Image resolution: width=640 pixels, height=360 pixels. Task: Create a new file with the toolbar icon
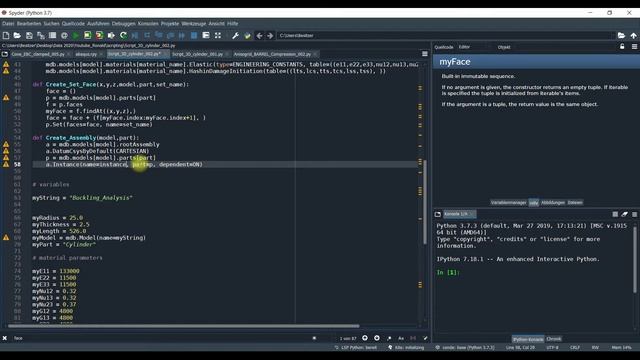pyautogui.click(x=6, y=36)
